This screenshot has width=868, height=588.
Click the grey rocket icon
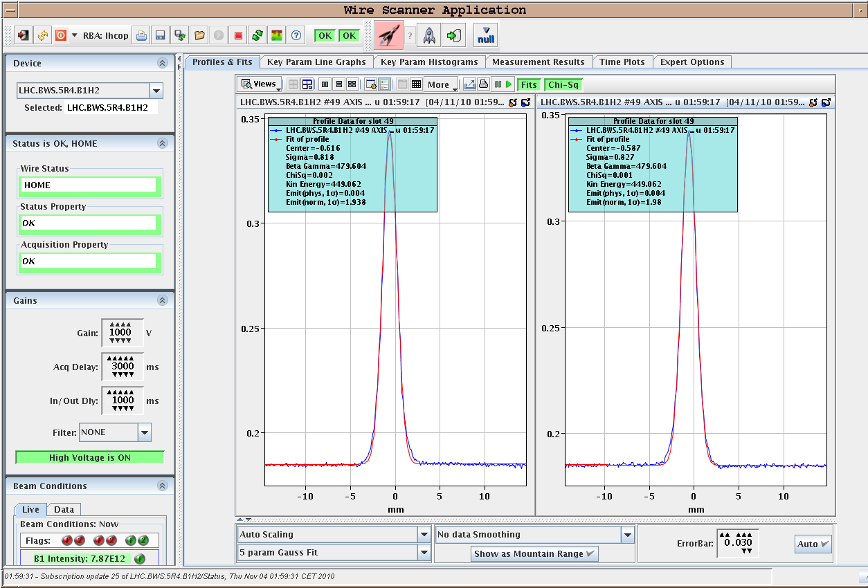pos(429,35)
